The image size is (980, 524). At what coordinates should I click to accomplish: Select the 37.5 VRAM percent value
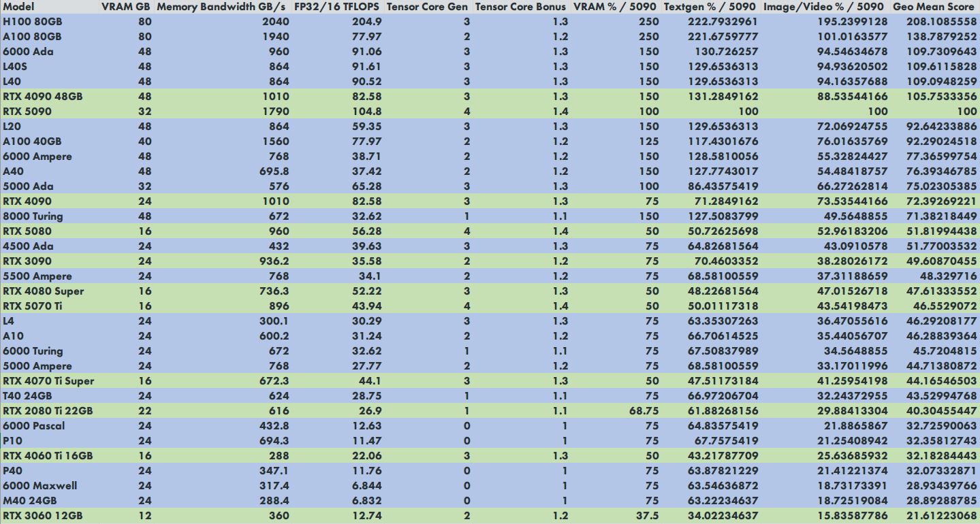click(x=646, y=516)
